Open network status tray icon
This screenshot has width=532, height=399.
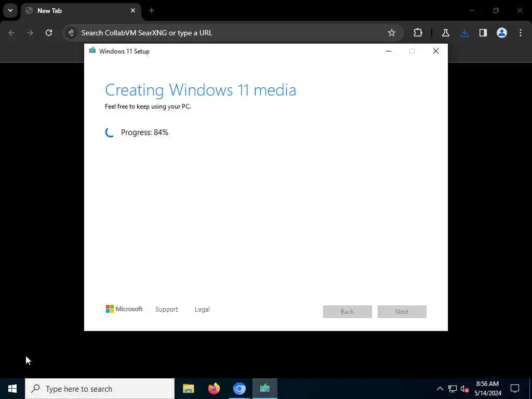coord(453,389)
